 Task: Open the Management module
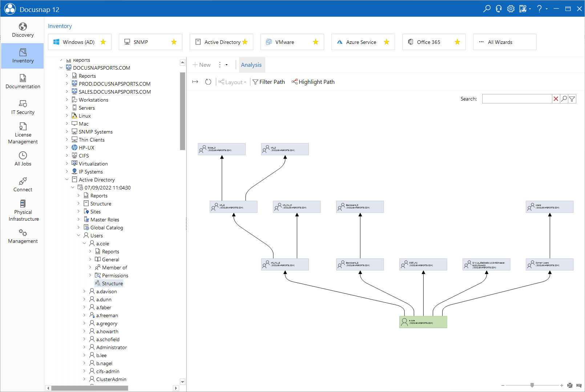pos(23,236)
